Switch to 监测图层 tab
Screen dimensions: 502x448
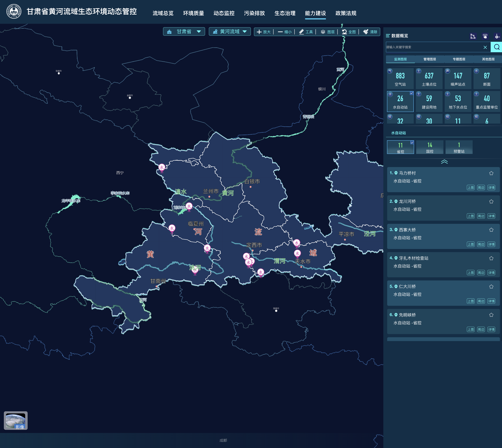400,59
